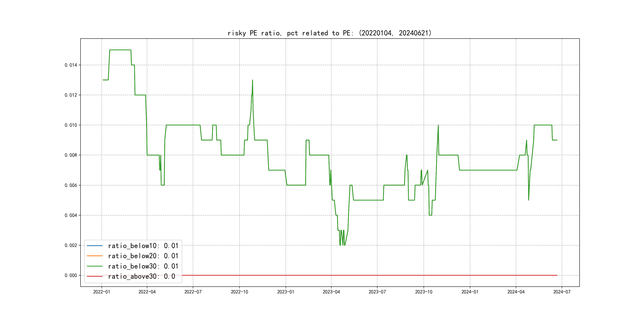Click the 0.010 y-axis tick label

71,125
